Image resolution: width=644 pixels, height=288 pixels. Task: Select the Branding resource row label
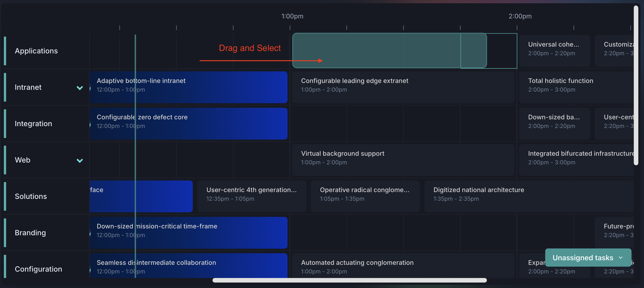click(30, 233)
